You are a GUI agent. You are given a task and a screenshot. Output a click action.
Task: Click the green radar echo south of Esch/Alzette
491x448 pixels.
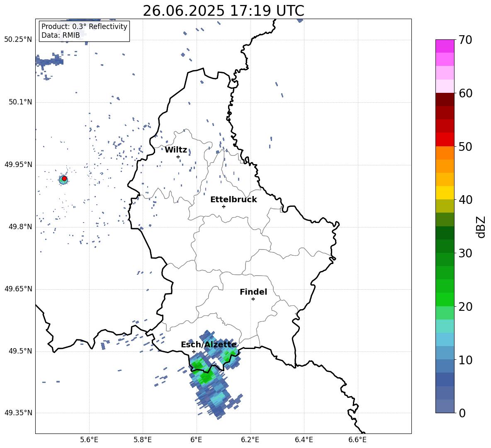pyautogui.click(x=206, y=376)
